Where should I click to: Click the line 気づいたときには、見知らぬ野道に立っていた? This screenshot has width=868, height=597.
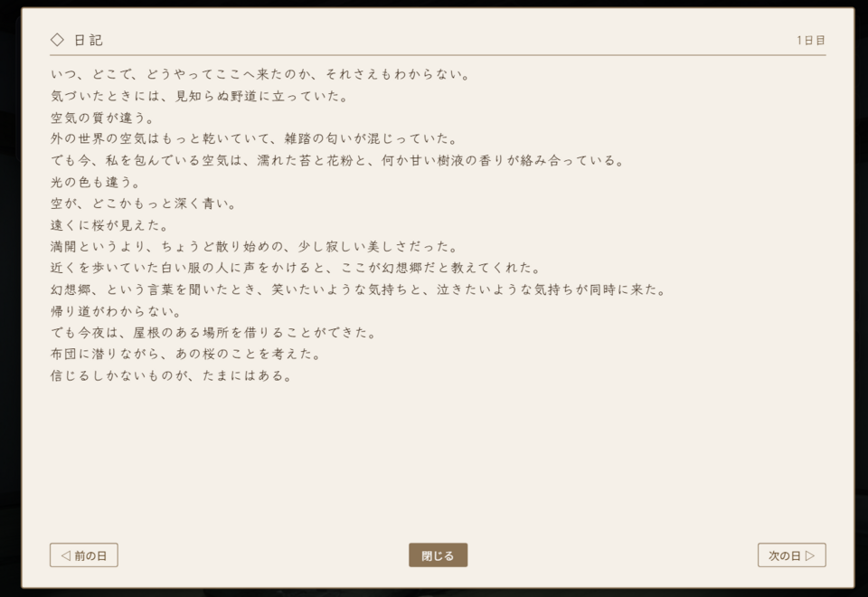[x=199, y=96]
